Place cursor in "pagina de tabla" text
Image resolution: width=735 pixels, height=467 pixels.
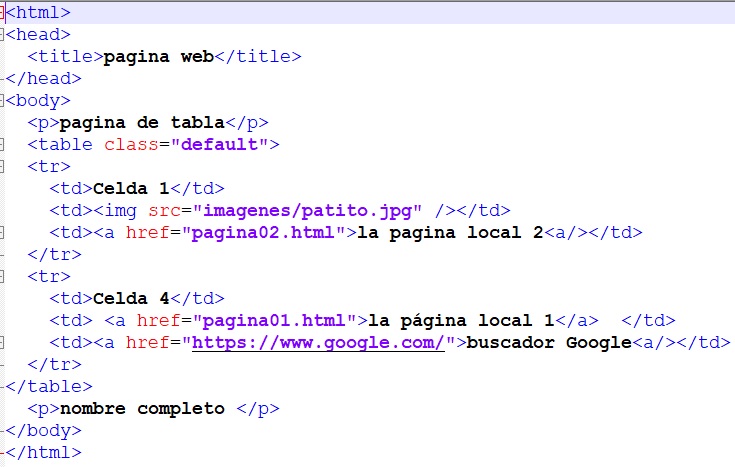(142, 122)
